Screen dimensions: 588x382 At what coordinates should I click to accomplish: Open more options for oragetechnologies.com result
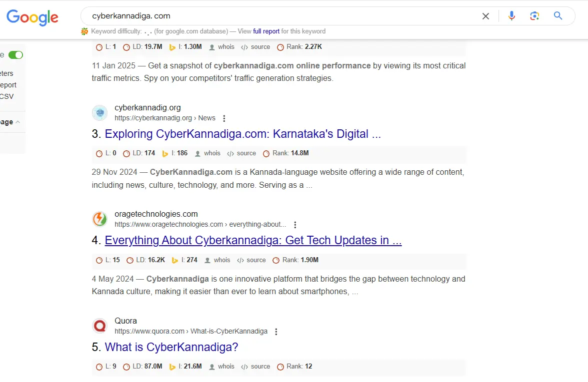click(295, 225)
